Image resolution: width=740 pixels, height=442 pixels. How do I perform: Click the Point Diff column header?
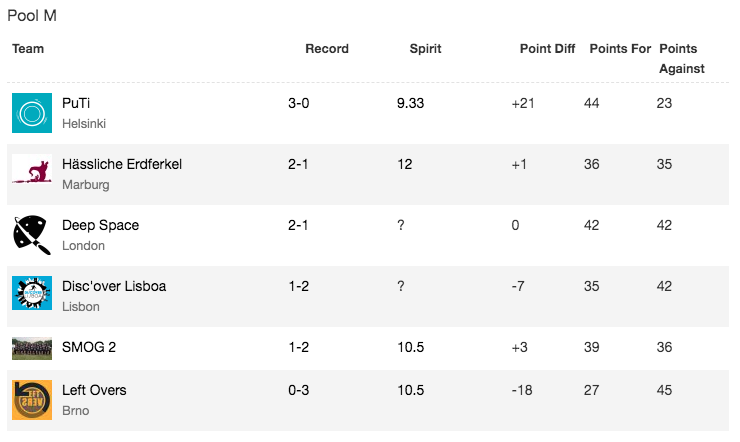point(547,49)
